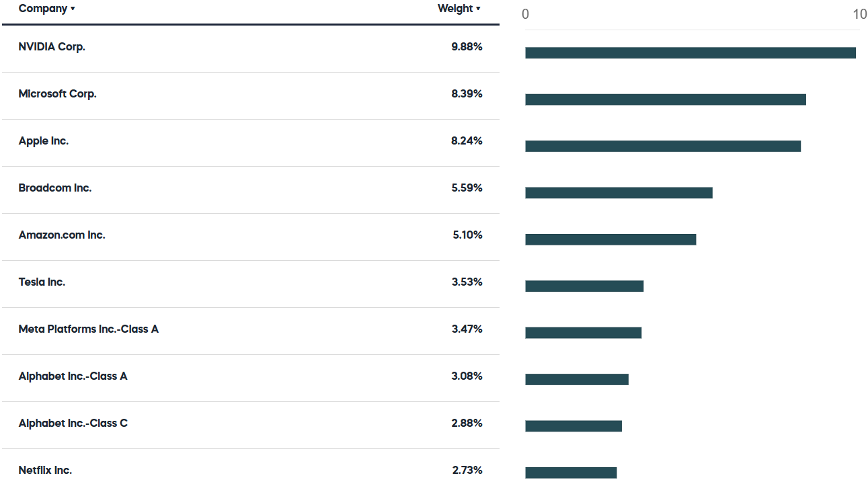
Task: Click the Amazon 5.10% chart bar
Action: (x=610, y=239)
